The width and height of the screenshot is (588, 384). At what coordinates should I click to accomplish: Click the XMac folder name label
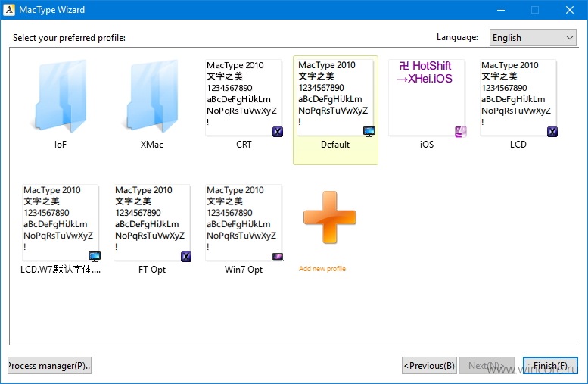152,145
